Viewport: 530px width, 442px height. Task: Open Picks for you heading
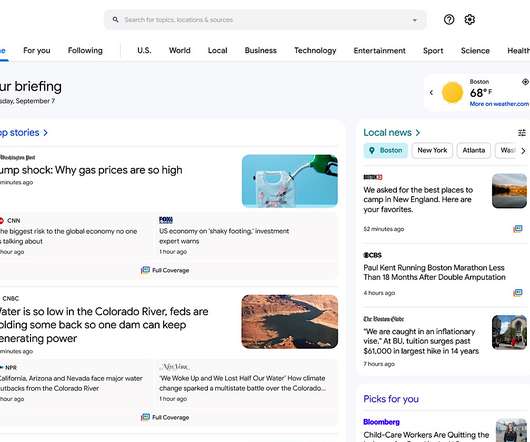(x=391, y=399)
